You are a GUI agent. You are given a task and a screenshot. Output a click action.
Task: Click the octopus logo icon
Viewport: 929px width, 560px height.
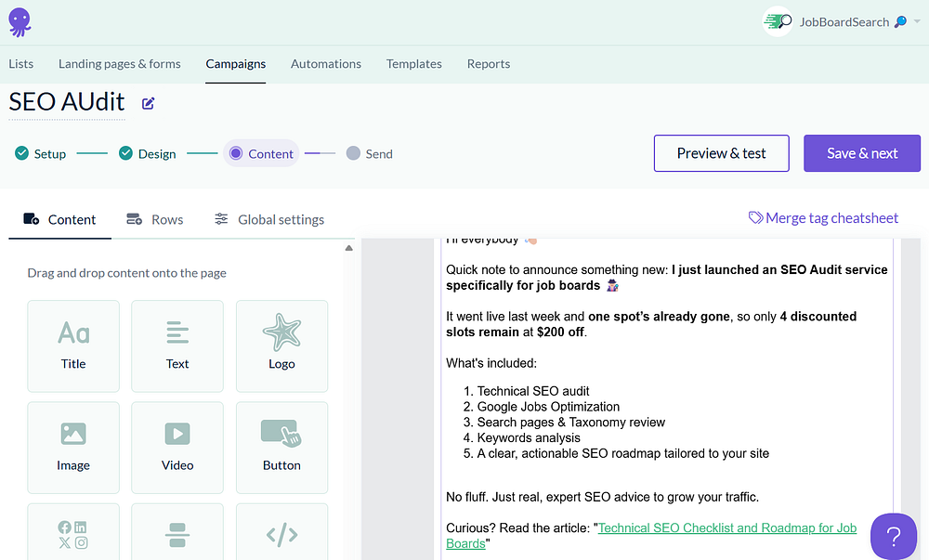click(19, 21)
